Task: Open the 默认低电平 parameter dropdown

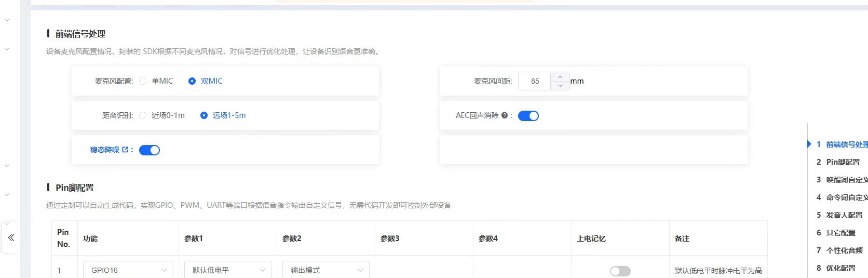Action: pos(228,270)
